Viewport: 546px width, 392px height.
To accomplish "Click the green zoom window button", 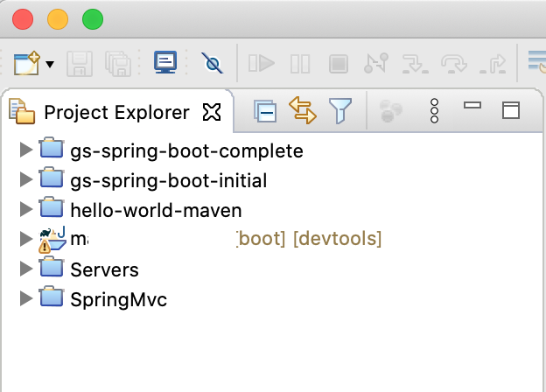I will pyautogui.click(x=93, y=19).
